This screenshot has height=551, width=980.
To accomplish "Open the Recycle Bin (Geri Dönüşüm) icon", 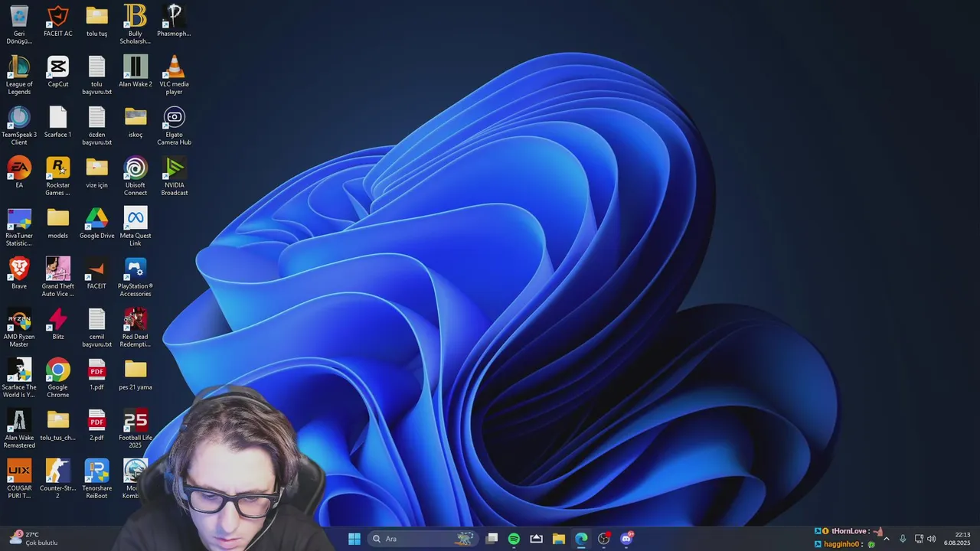I will [x=19, y=24].
